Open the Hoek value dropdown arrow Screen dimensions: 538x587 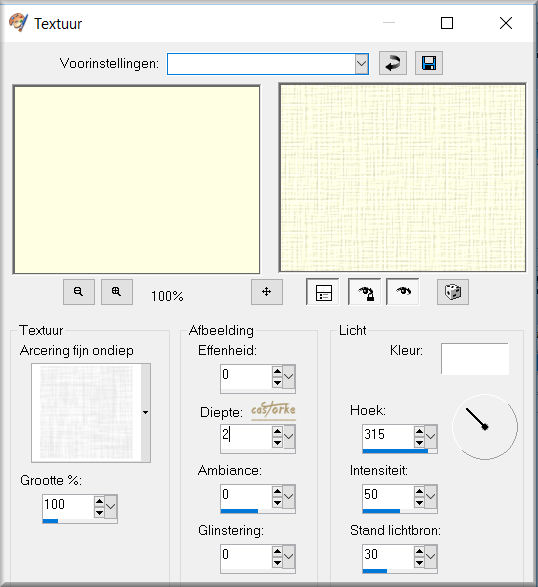coord(431,437)
